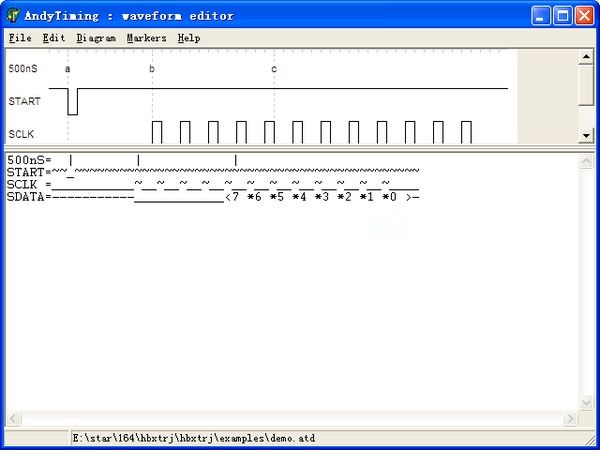Place cursor in the START= text line
The image size is (600, 450).
[x=213, y=172]
